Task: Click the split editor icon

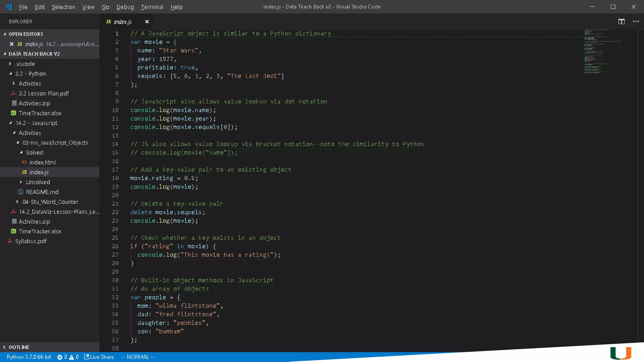Action: 621,21
